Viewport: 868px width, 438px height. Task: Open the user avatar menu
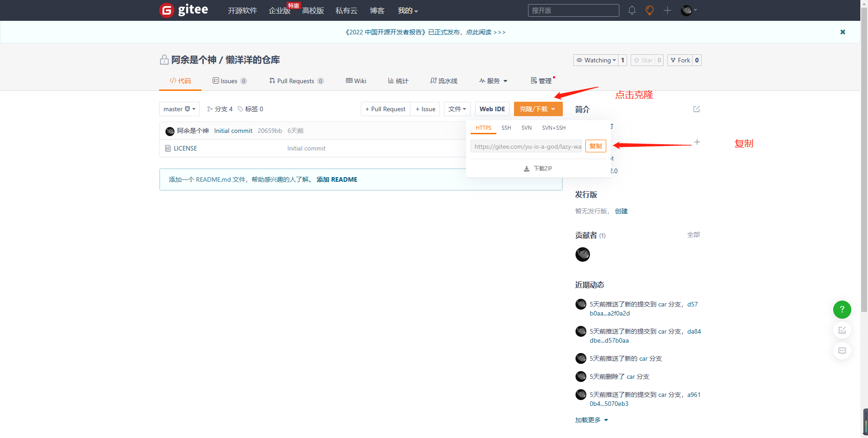click(689, 10)
